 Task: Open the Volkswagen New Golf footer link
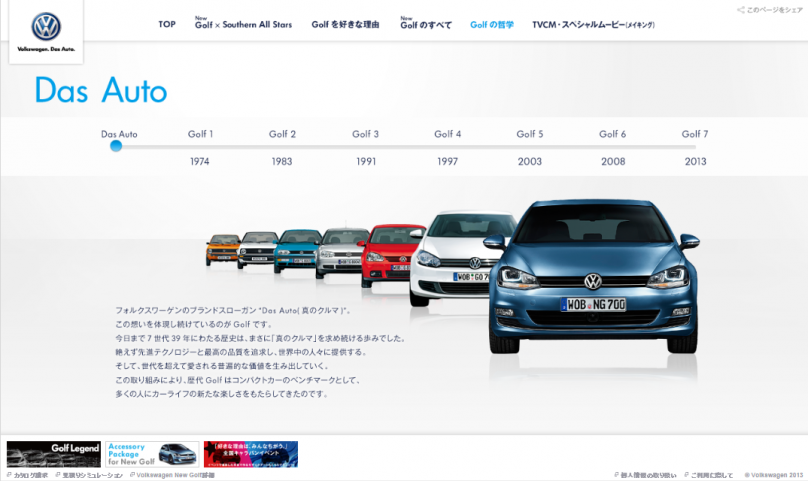click(172, 475)
